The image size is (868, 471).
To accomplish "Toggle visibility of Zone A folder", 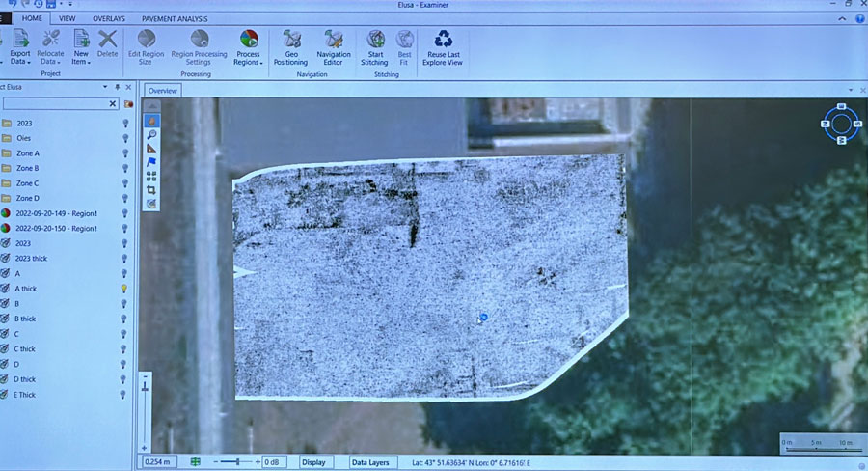I will click(x=124, y=153).
